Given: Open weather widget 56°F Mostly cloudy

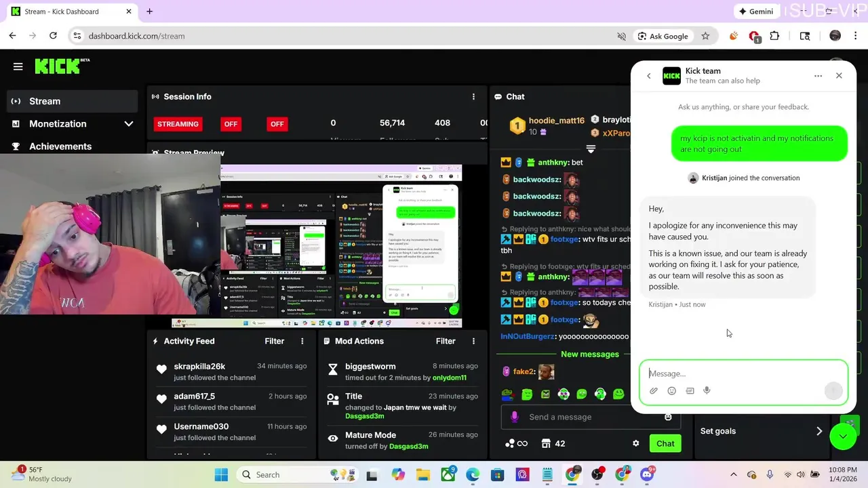Looking at the screenshot, I should click(42, 474).
